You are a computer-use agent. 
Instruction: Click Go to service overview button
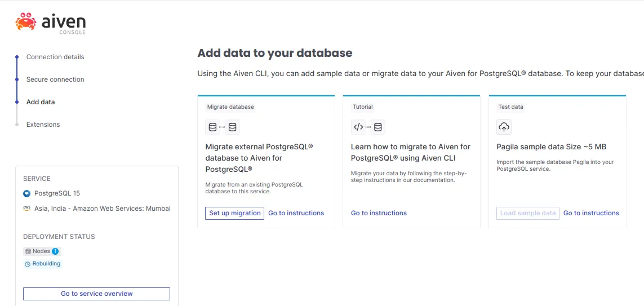[96, 294]
